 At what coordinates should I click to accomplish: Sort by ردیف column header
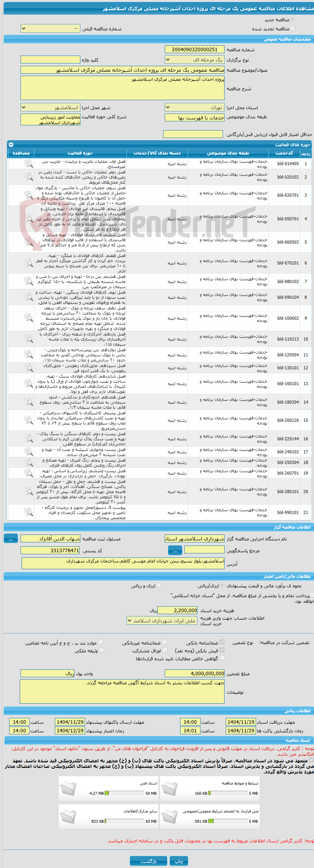coord(306,153)
